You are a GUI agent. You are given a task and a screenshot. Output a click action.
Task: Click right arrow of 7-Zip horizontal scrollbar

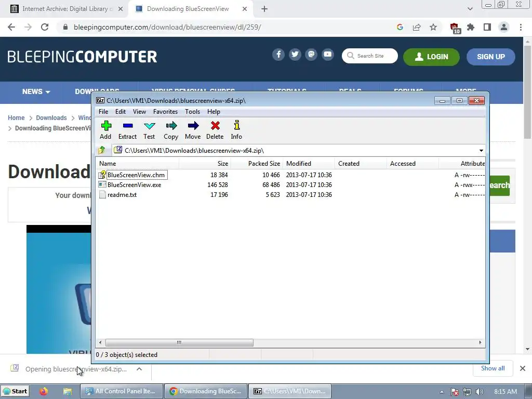[480, 342]
